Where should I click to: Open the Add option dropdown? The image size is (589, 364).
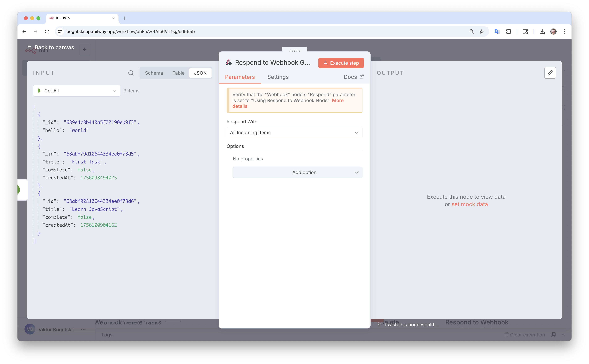297,172
